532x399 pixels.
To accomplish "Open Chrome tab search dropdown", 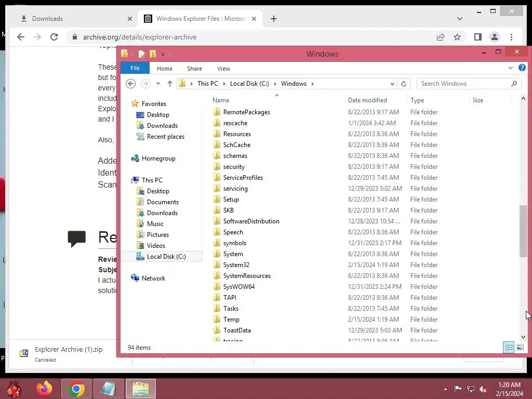I will pyautogui.click(x=459, y=19).
